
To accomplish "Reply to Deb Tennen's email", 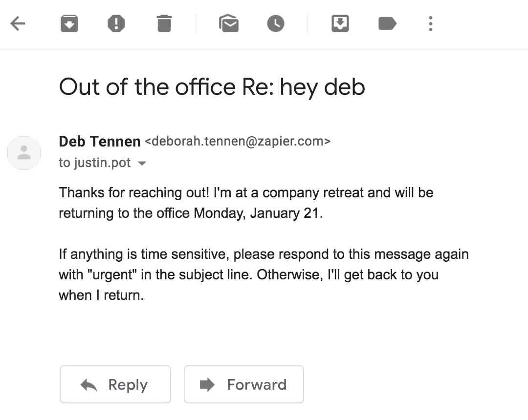I will point(115,384).
